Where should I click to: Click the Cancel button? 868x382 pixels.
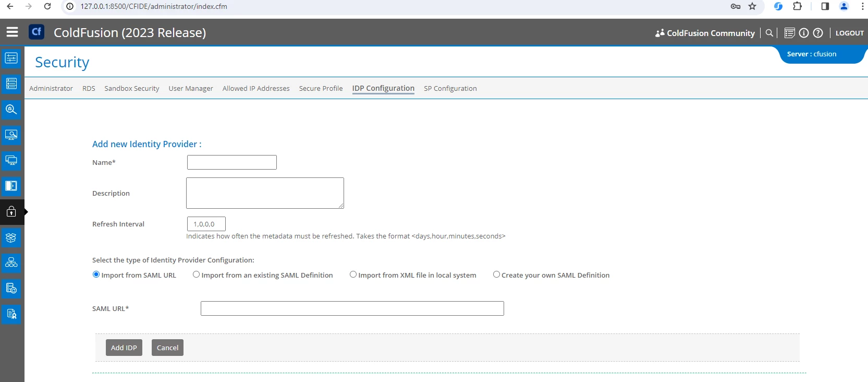coord(167,348)
